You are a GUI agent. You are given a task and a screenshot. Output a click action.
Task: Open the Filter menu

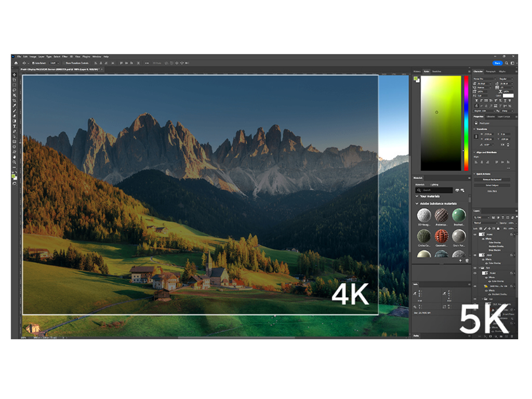click(65, 56)
